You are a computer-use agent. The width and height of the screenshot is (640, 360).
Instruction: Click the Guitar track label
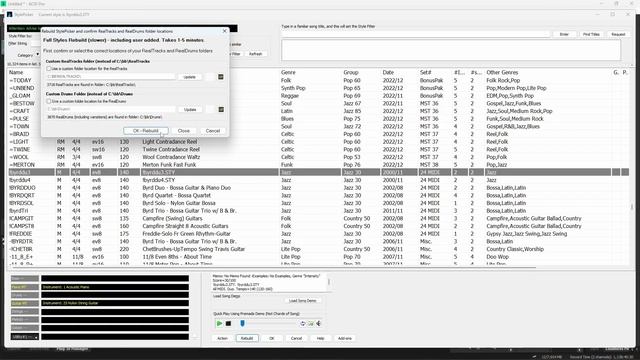pos(24,303)
